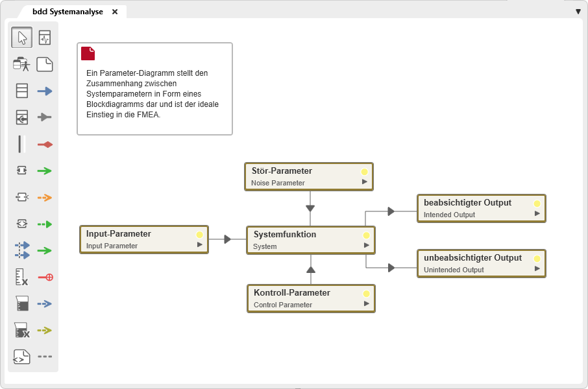Click the note shape tool in palette
Viewport: 588px width, 389px height.
[45, 64]
